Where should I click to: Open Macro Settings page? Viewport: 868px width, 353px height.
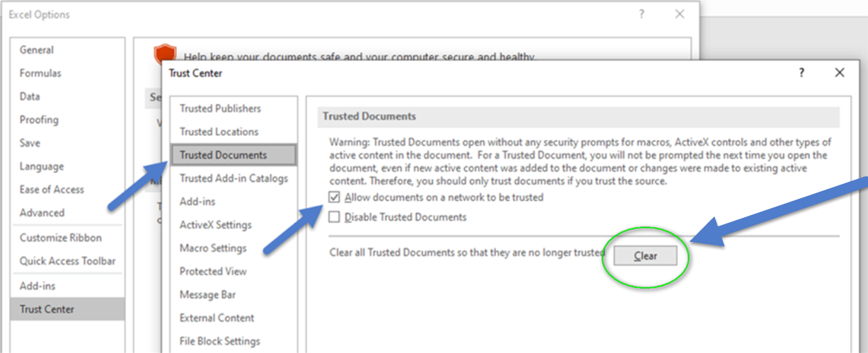point(213,248)
